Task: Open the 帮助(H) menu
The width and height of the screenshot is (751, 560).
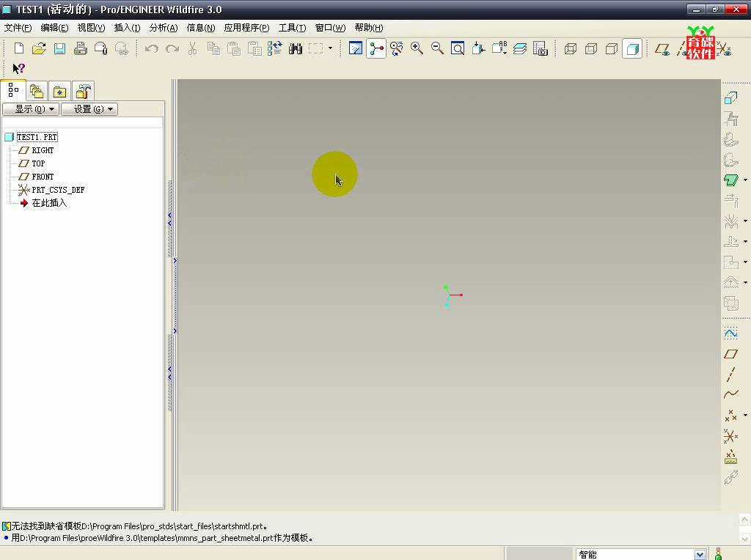Action: point(369,28)
